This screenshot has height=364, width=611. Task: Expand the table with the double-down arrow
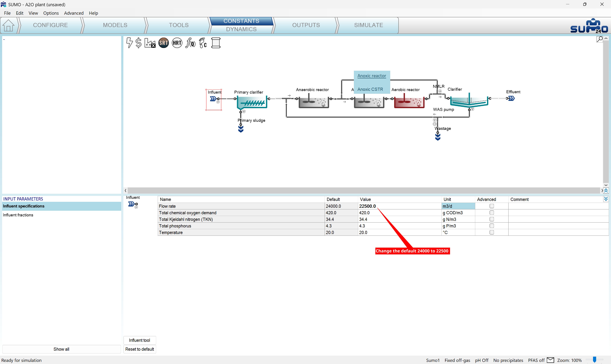606,199
